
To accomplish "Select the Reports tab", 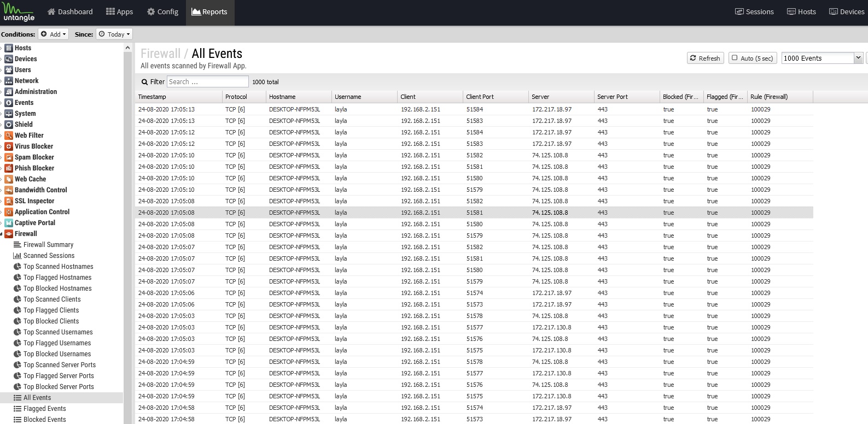I will tap(209, 11).
